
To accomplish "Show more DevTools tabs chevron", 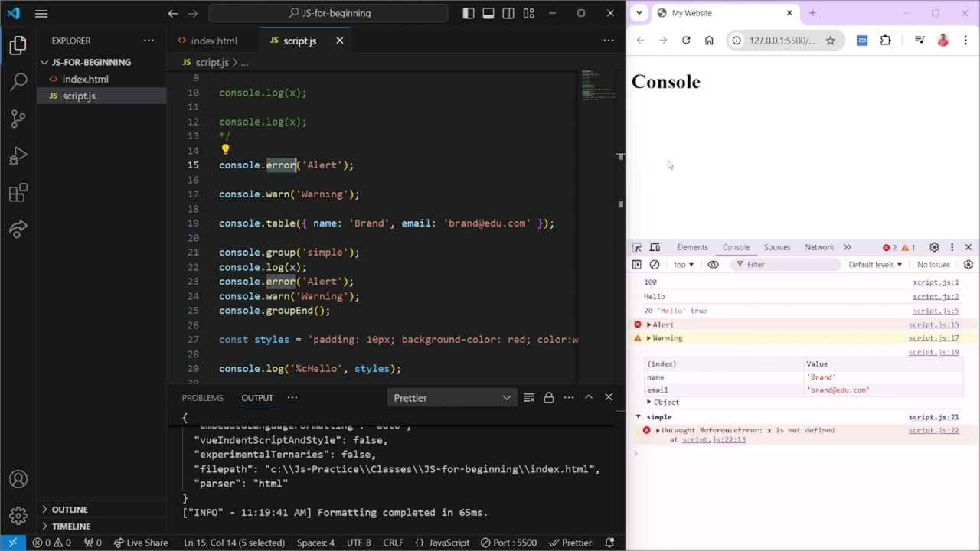I will 848,247.
